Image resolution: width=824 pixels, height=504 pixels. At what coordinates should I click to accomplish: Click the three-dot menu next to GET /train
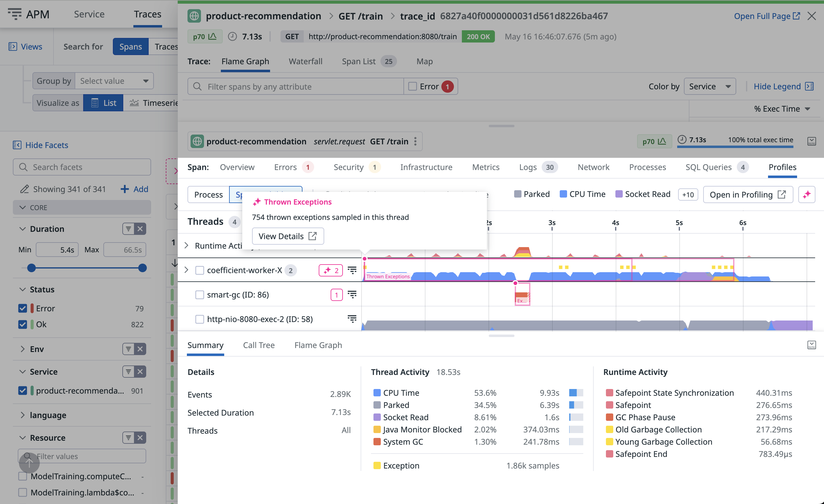(415, 142)
